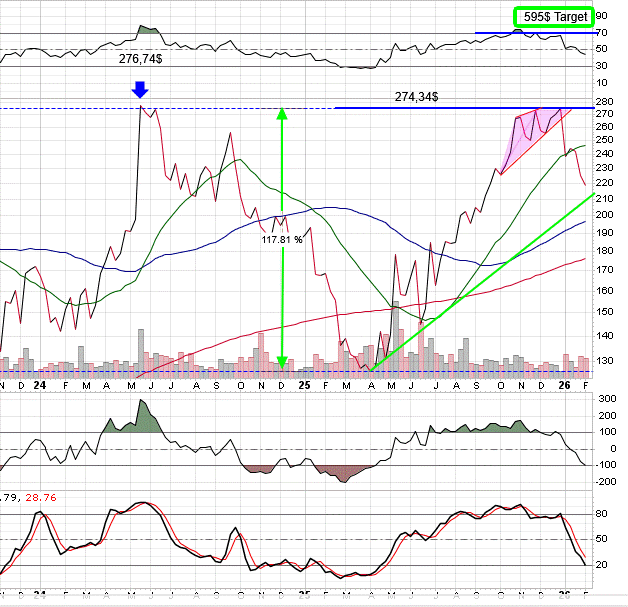Select the top arrowhead of the green vertical arrow
The height and width of the screenshot is (607, 628).
click(x=282, y=114)
